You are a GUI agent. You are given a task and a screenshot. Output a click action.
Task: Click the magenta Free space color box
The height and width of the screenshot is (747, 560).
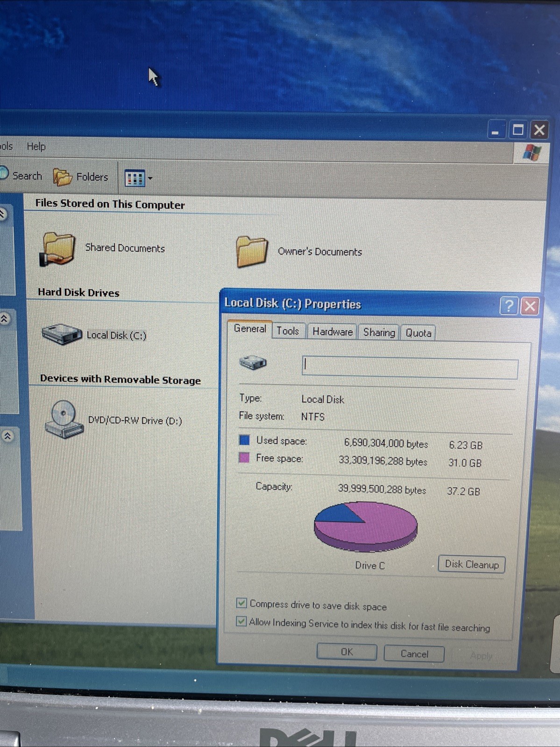[x=244, y=457]
